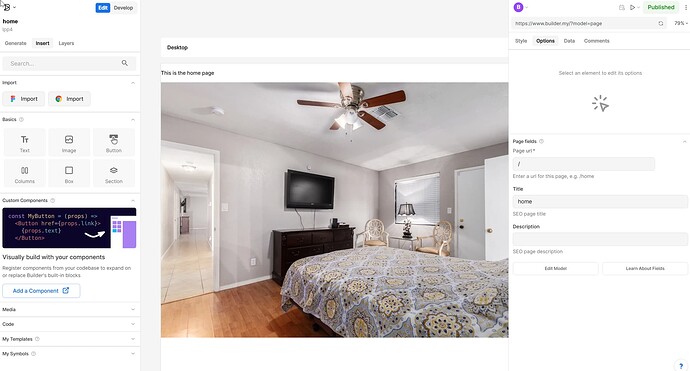Click the block Search field
The height and width of the screenshot is (371, 690).
click(69, 63)
